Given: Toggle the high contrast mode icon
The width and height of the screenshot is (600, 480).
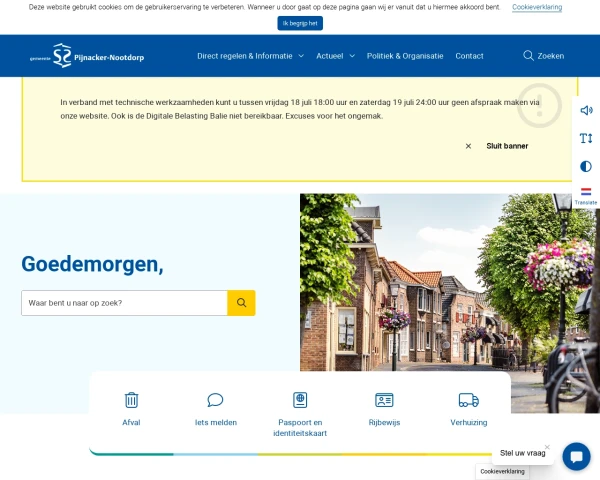Looking at the screenshot, I should click(586, 167).
